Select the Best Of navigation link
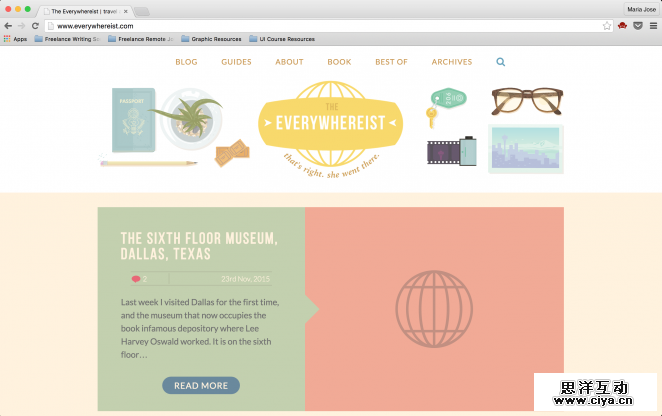 (391, 62)
